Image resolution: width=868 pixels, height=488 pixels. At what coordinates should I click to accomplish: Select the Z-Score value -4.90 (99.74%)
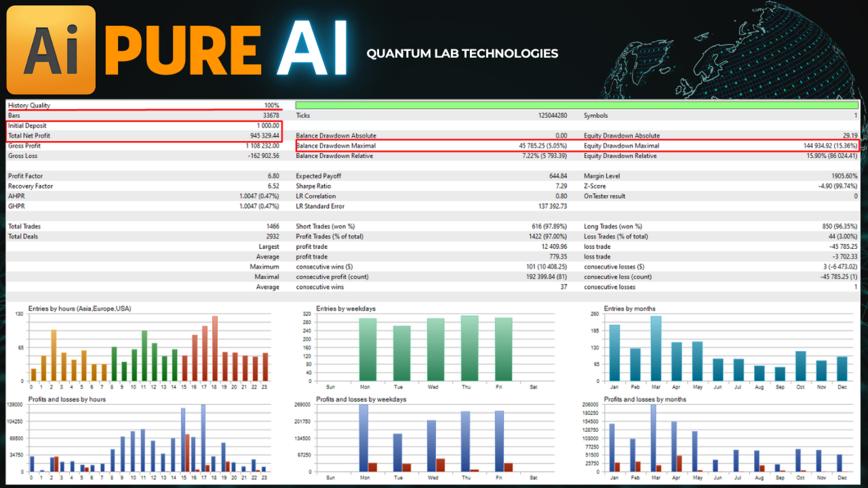pyautogui.click(x=838, y=186)
